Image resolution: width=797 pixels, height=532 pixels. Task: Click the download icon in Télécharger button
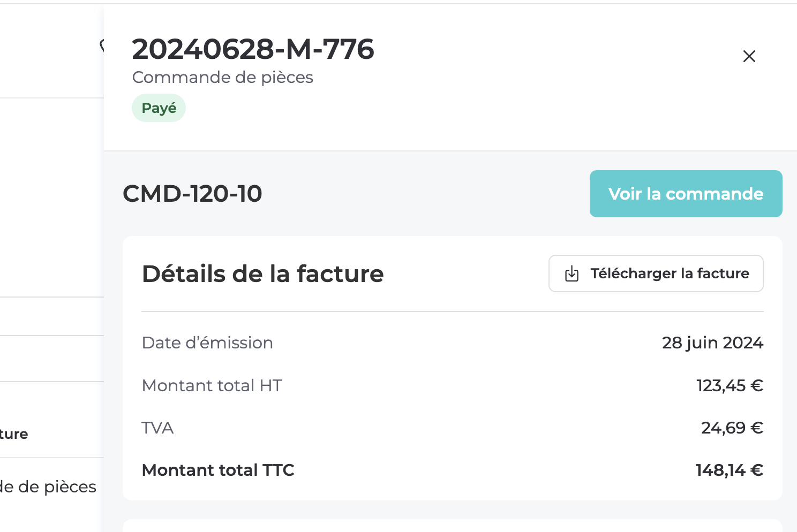(x=572, y=273)
